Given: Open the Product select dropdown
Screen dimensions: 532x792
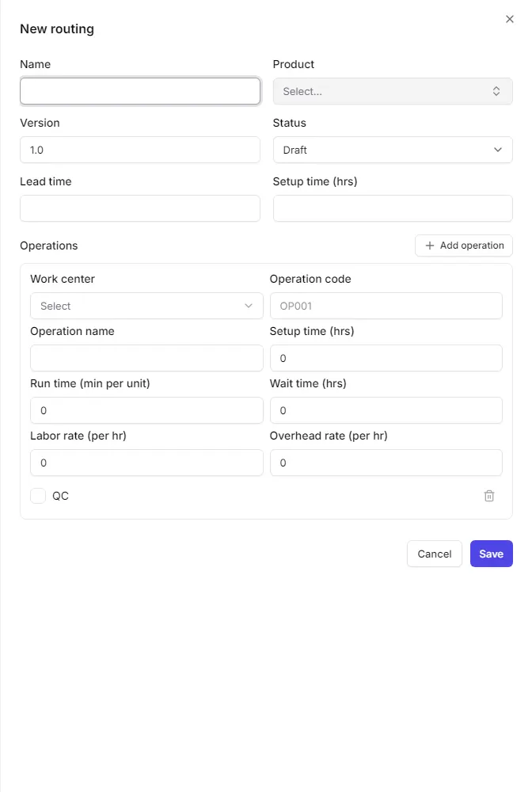Looking at the screenshot, I should [392, 91].
